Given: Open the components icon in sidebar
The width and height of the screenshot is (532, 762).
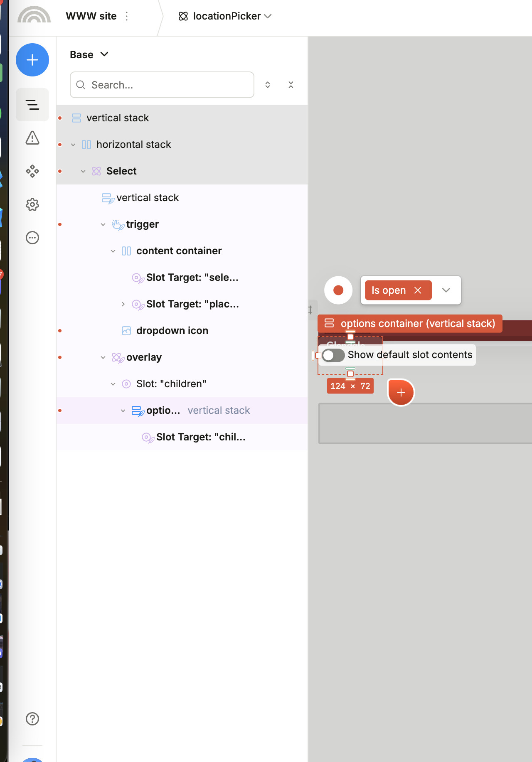Looking at the screenshot, I should pyautogui.click(x=32, y=171).
